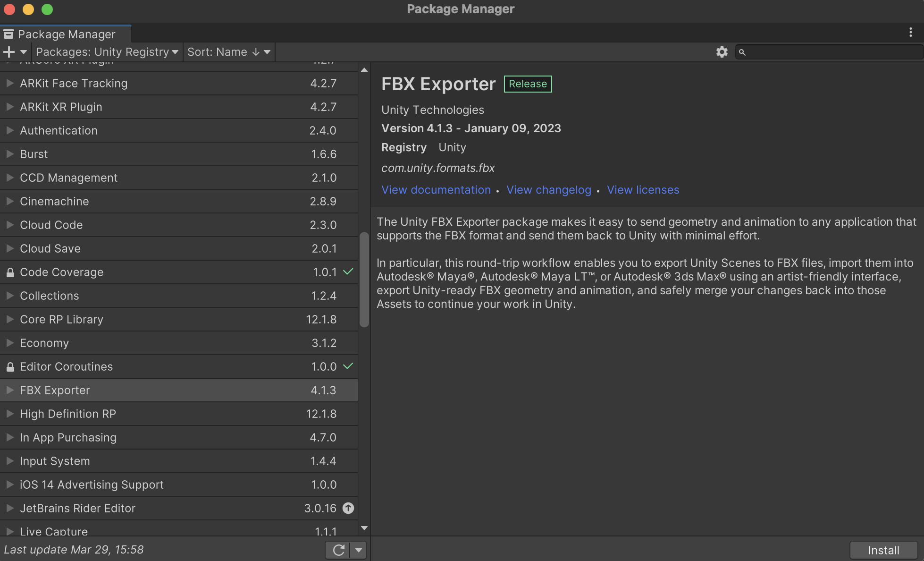924x561 pixels.
Task: Select the High Definition RP package
Action: 68,414
